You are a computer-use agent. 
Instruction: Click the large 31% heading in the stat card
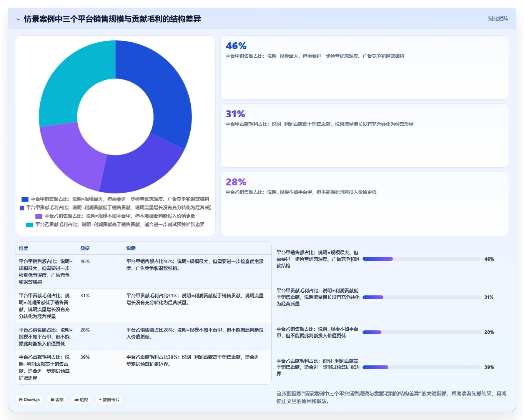[235, 114]
